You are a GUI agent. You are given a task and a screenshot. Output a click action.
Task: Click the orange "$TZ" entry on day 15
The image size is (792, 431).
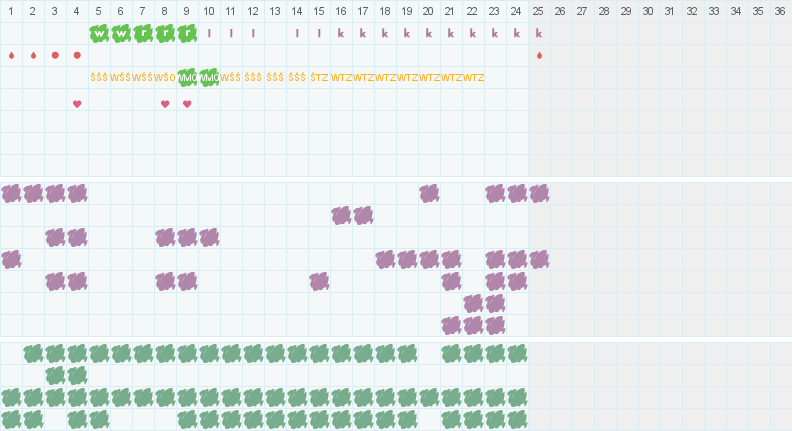(x=319, y=77)
